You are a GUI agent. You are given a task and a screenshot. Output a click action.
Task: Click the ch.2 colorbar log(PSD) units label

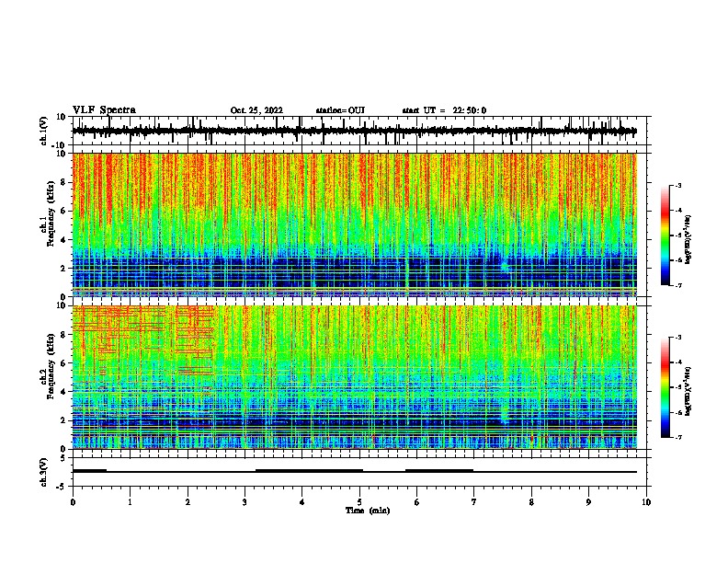pyautogui.click(x=688, y=391)
